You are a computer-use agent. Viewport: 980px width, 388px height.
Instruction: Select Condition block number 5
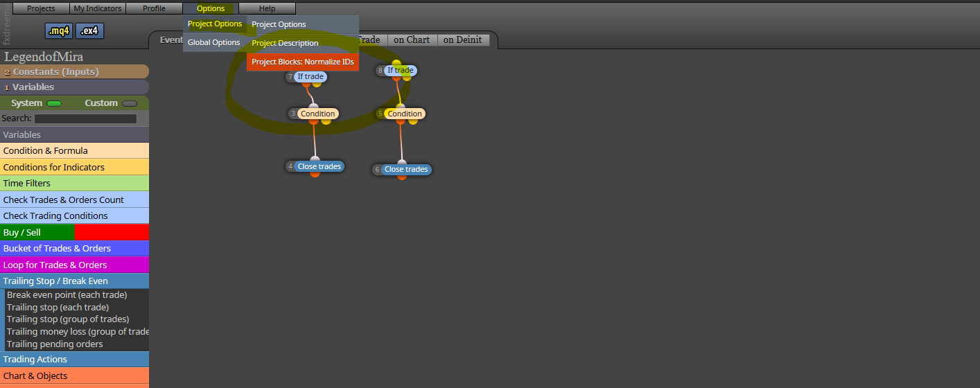[x=405, y=114]
